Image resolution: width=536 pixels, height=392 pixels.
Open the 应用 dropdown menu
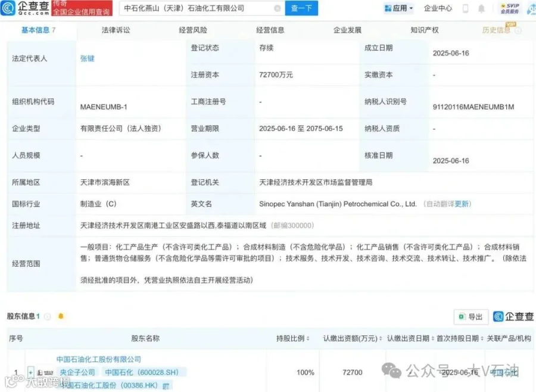pos(398,8)
